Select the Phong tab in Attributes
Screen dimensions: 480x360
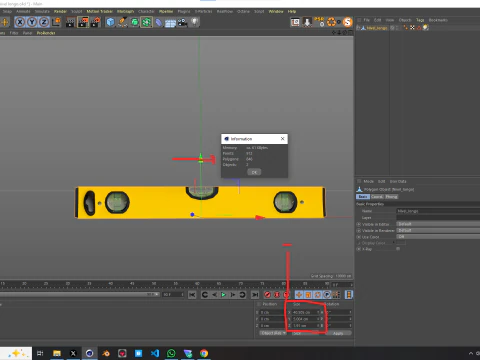click(392, 197)
